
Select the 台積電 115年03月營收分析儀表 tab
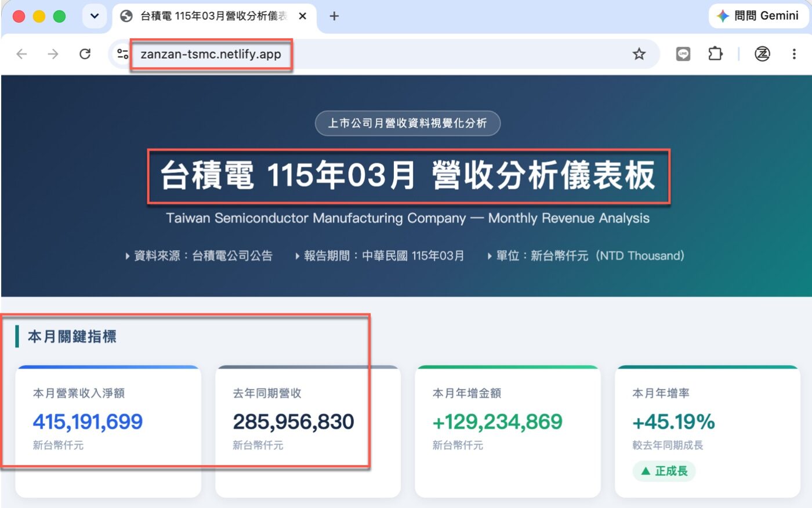click(x=214, y=16)
